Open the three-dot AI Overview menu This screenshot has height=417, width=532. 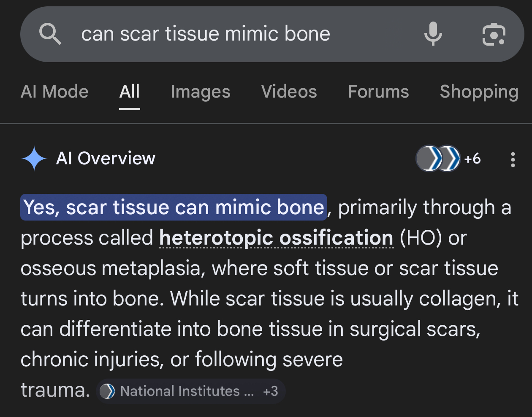click(513, 159)
